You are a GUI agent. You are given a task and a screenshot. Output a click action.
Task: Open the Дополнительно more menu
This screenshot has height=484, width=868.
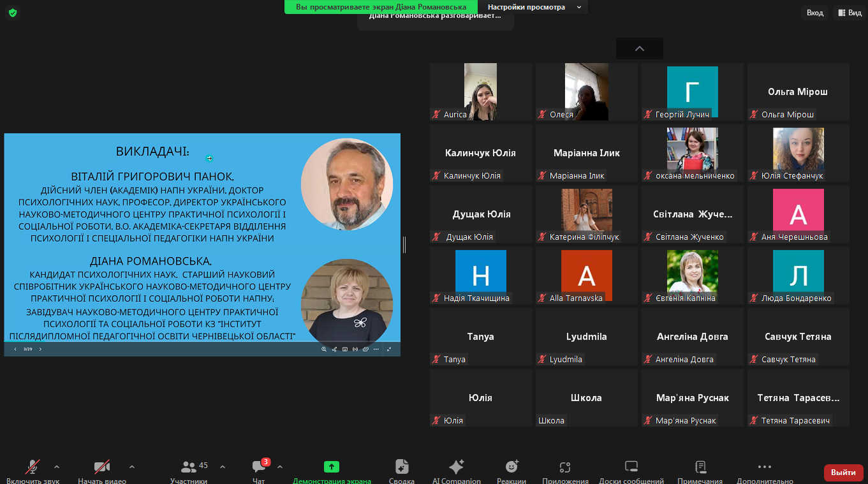765,467
